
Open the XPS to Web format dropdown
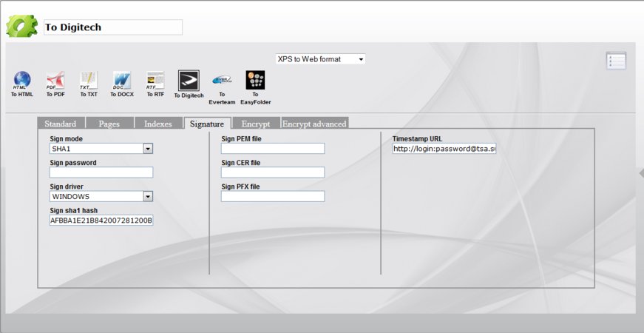click(x=320, y=59)
